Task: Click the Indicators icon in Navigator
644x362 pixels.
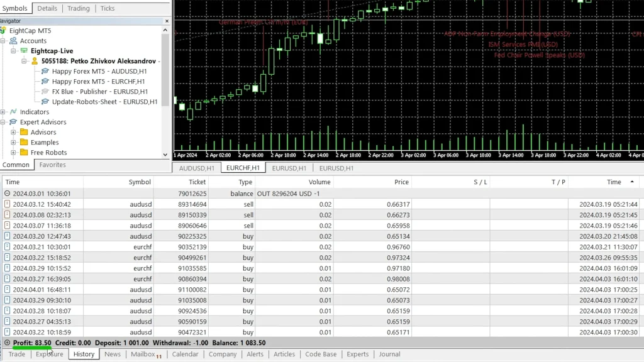Action: (x=13, y=112)
